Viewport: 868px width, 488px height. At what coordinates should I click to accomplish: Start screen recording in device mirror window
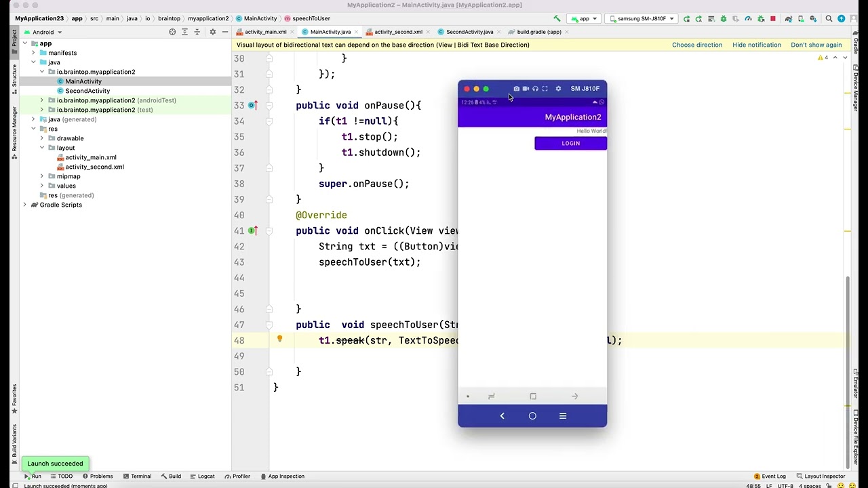point(526,89)
